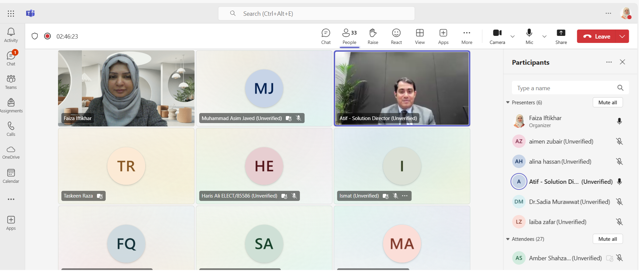Viewport: 644px width, 271px height.
Task: Collapse the Attendees section
Action: tap(508, 239)
